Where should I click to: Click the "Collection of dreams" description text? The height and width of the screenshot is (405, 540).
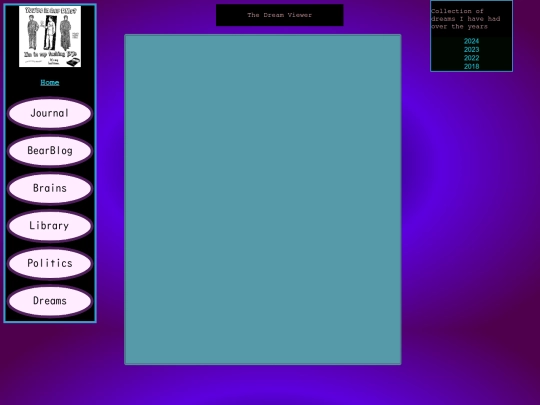(x=465, y=19)
